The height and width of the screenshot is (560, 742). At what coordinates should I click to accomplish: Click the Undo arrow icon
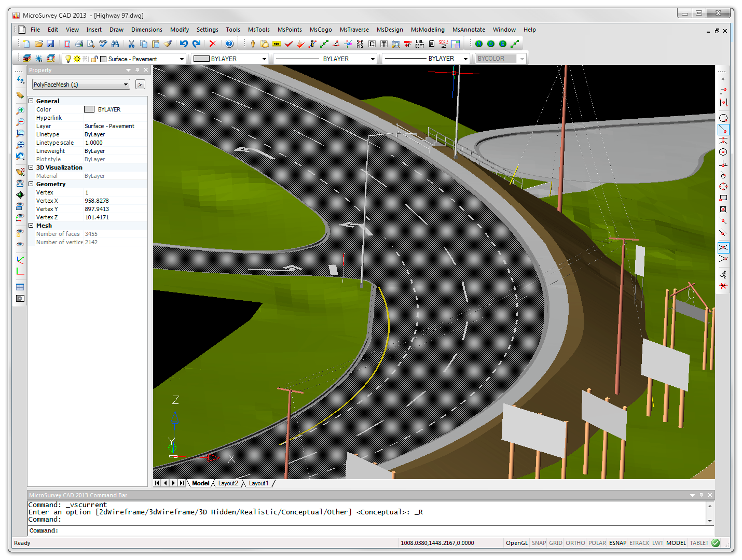pos(183,44)
